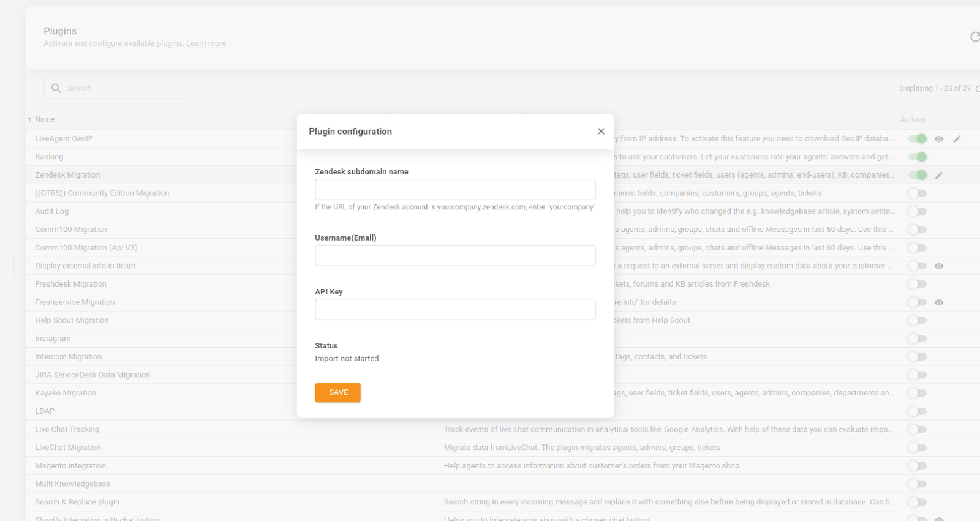980x521 pixels.
Task: Click the search magnifier icon
Action: [x=56, y=88]
